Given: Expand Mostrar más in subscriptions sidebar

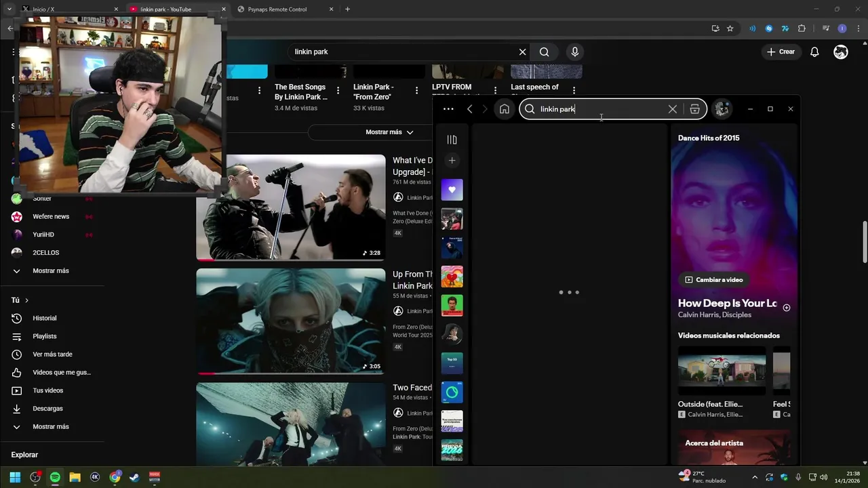Looking at the screenshot, I should click(51, 271).
